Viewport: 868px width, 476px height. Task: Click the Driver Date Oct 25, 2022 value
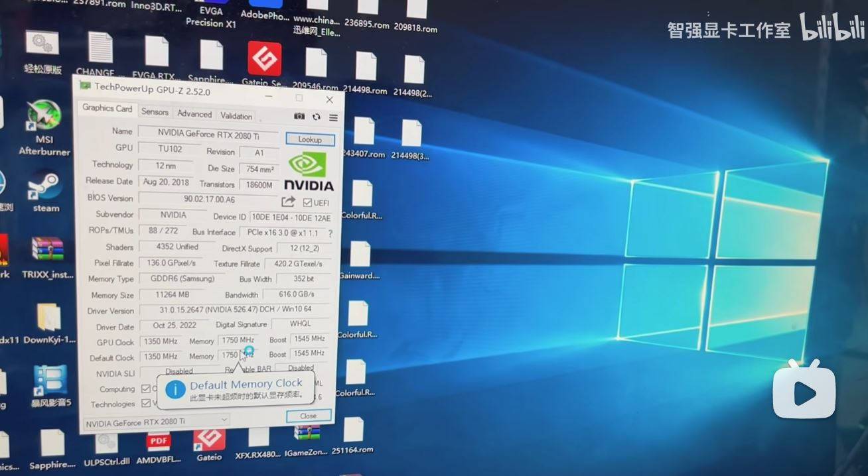point(175,326)
